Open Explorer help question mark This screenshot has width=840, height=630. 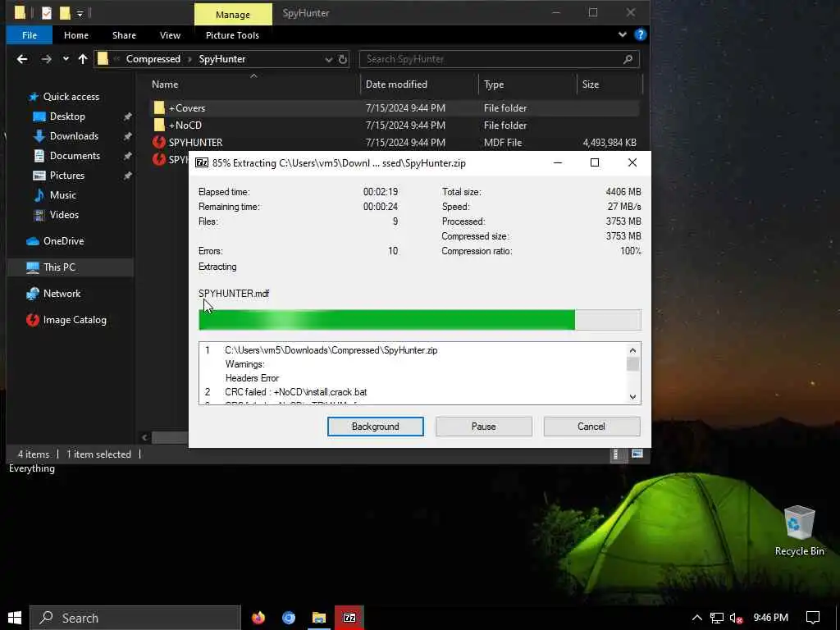tap(640, 34)
